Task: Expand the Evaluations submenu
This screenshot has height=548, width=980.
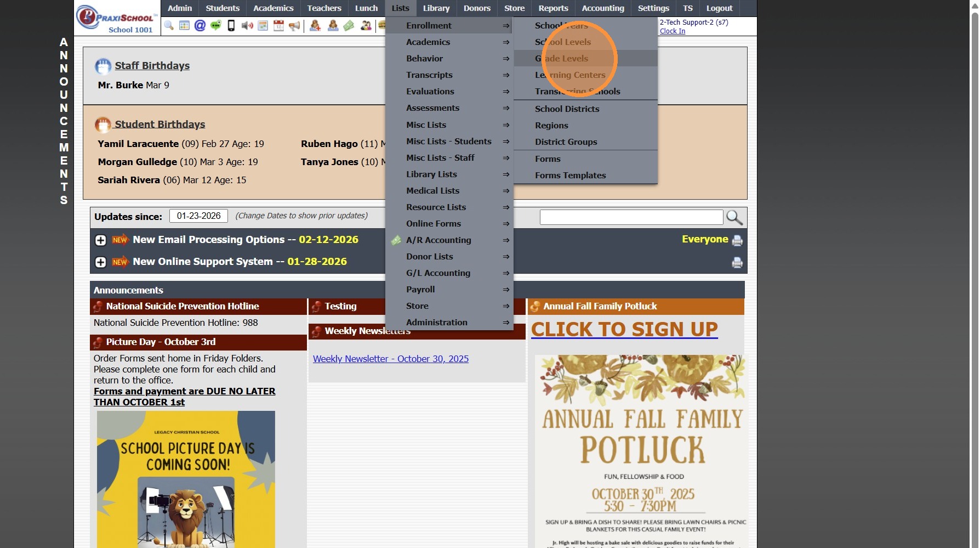Action: (x=449, y=92)
